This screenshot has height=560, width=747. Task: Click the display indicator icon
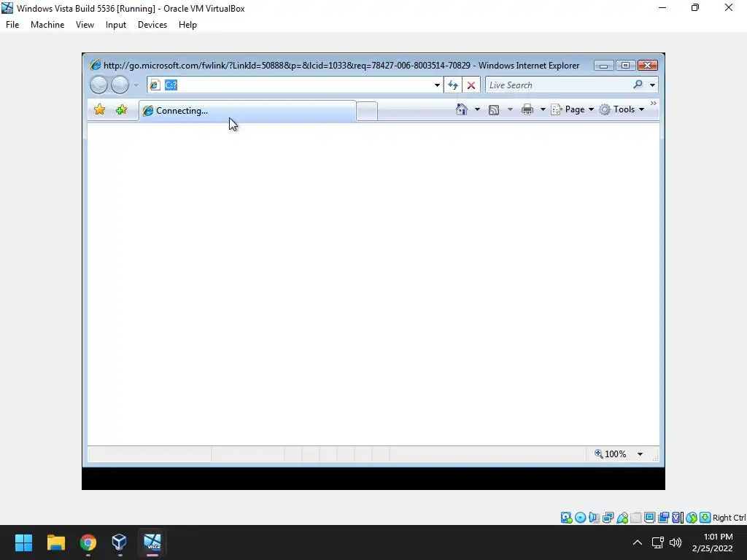point(649,518)
